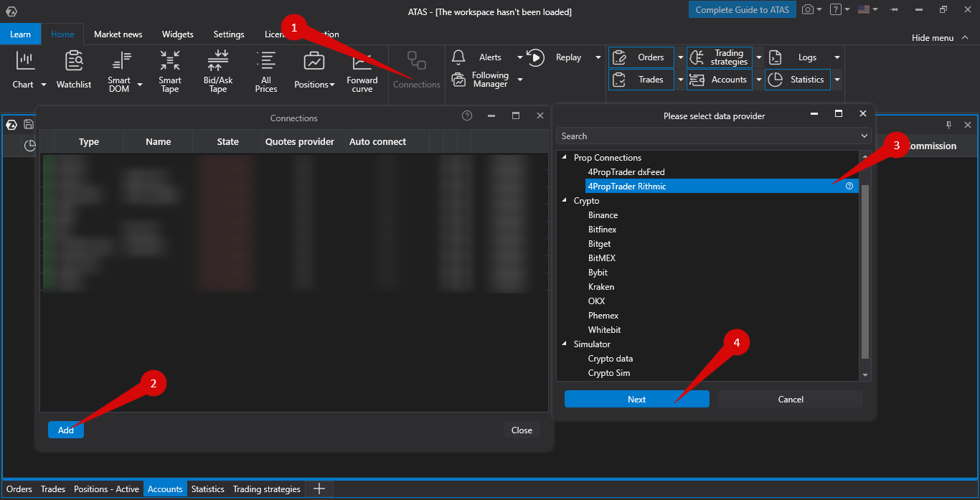
Task: Click the Connections icon in ribbon
Action: 416,70
